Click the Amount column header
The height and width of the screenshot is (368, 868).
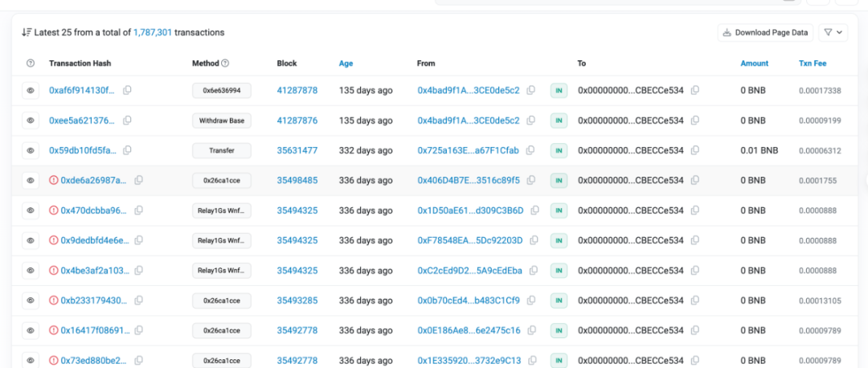tap(754, 63)
